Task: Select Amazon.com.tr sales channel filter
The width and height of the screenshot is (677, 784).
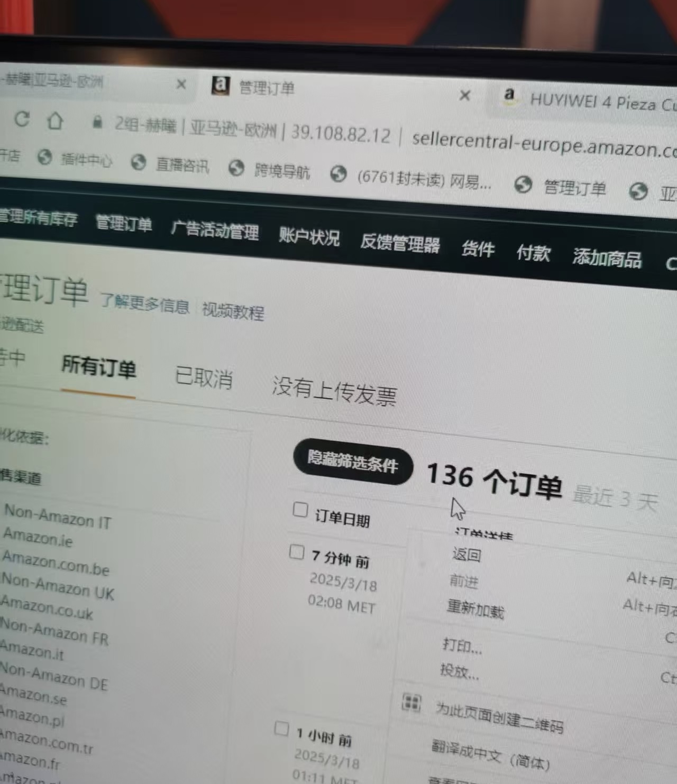Action: pos(46,740)
